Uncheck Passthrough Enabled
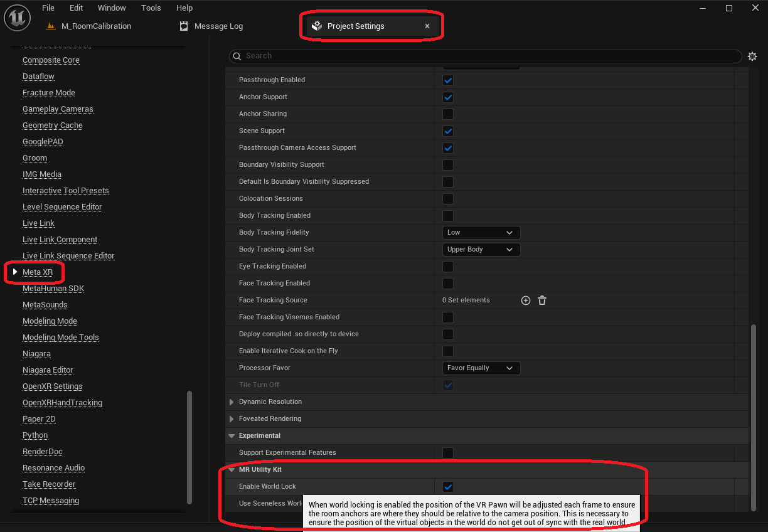The height and width of the screenshot is (532, 768). point(448,80)
